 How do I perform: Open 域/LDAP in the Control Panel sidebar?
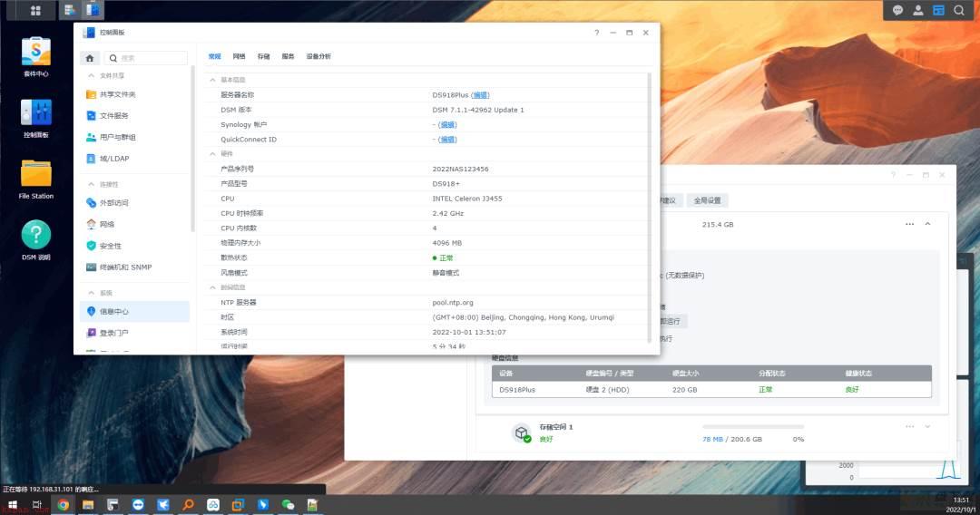click(x=134, y=159)
